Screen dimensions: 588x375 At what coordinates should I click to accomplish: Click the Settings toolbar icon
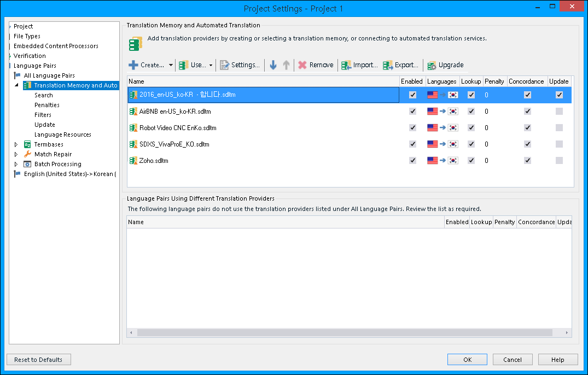pos(224,65)
